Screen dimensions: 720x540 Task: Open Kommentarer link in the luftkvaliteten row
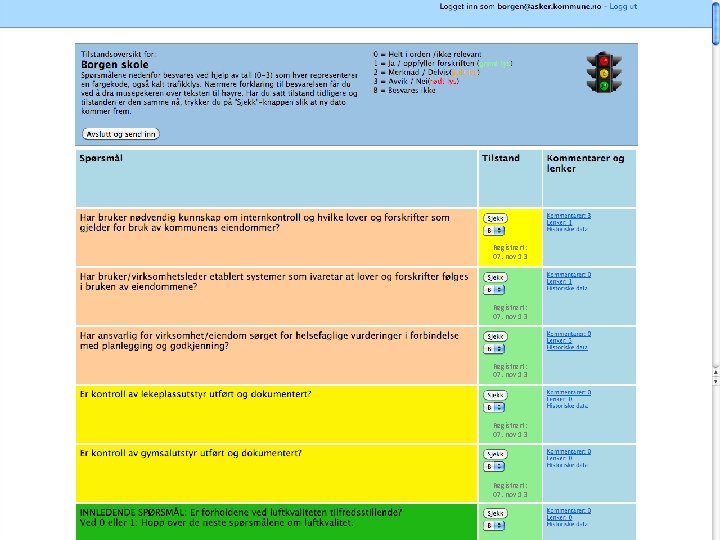tap(568, 510)
